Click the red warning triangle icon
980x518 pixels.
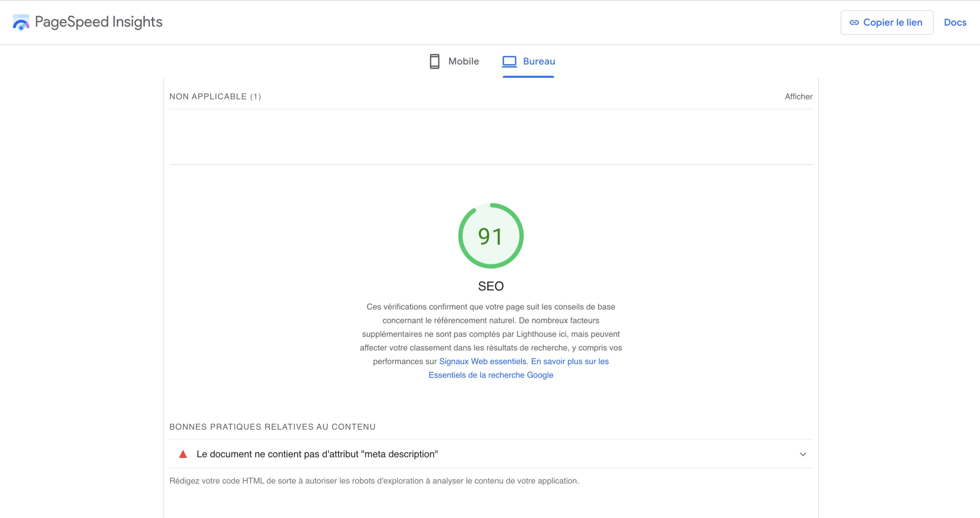(x=183, y=454)
